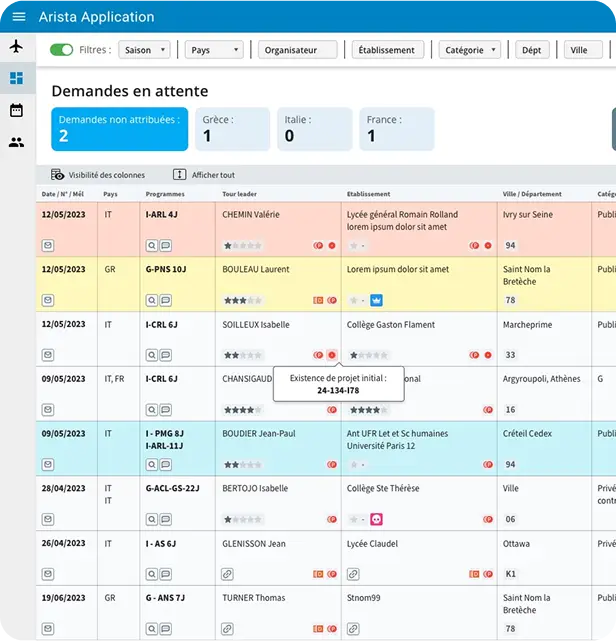Select program G-ACL-GS-22J
This screenshot has height=641, width=616.
pos(172,488)
